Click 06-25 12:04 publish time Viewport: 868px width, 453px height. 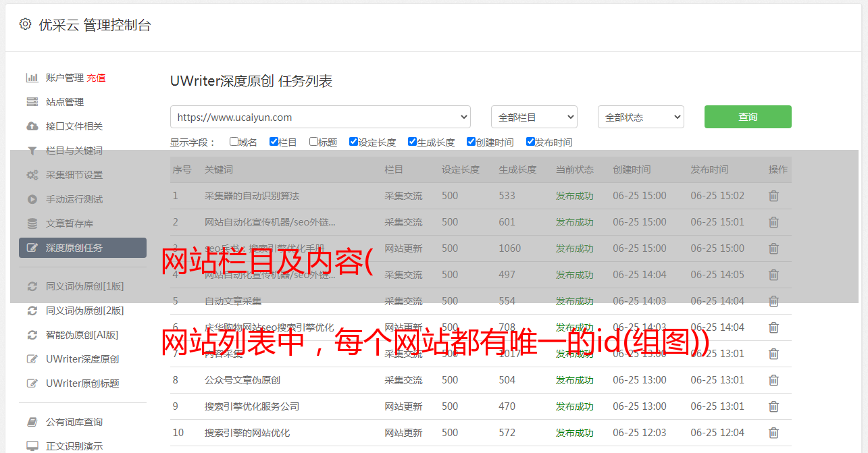(x=717, y=433)
